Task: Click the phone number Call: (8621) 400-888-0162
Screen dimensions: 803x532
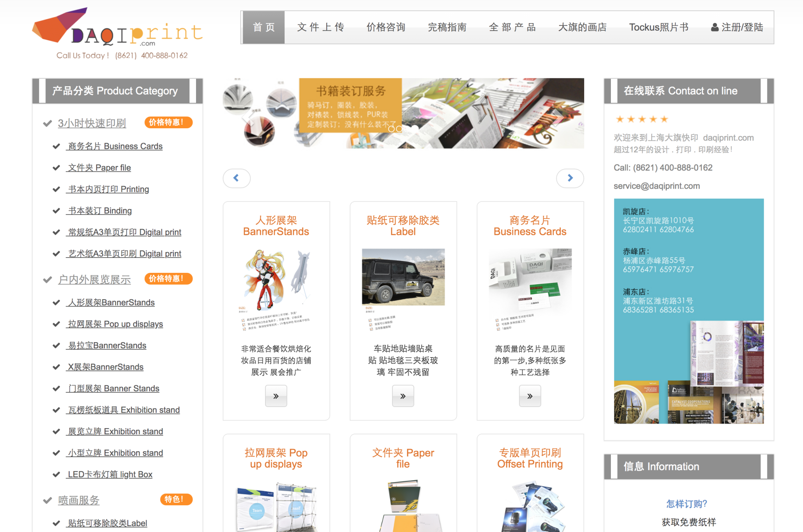Action: tap(663, 168)
